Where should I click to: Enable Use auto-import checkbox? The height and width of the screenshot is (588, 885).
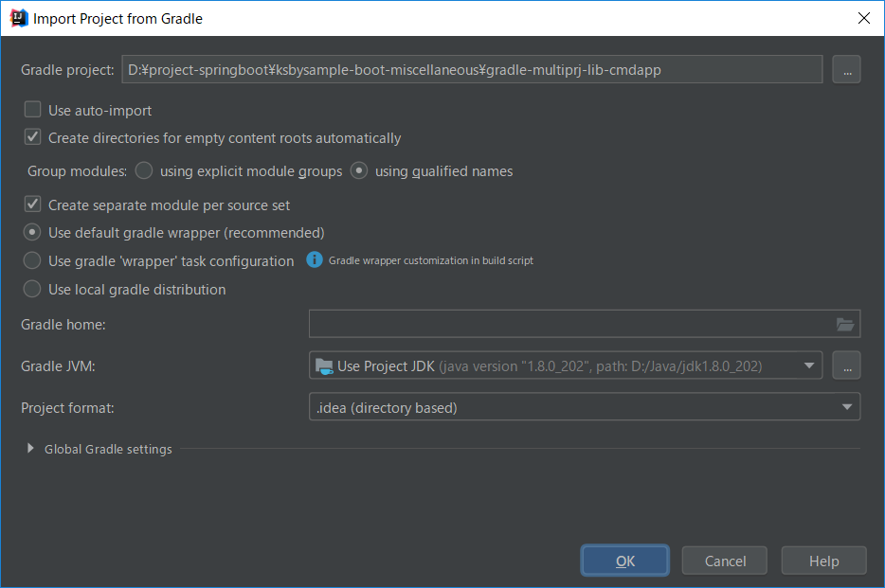point(33,110)
